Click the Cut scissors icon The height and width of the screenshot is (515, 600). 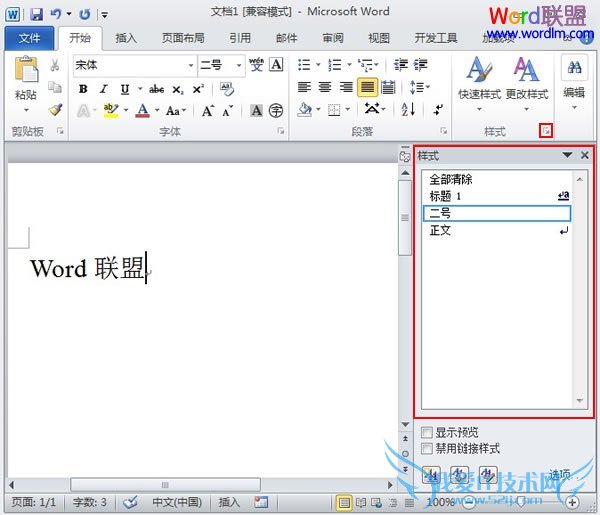tap(55, 65)
